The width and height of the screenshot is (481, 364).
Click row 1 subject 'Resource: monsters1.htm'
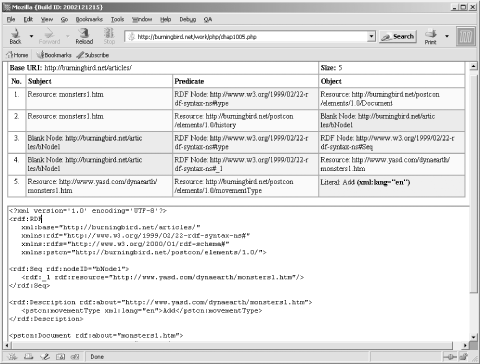[65, 94]
